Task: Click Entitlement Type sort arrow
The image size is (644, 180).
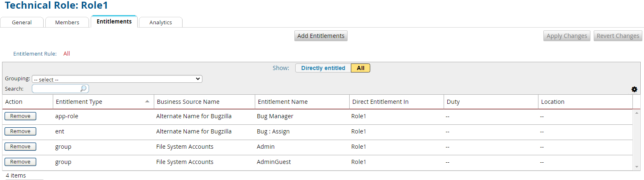Action: [x=147, y=101]
